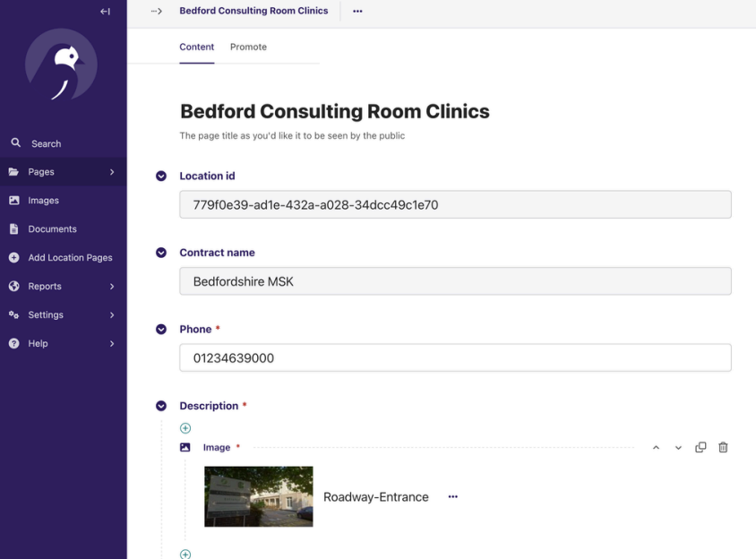Viewport: 756px width, 559px height.
Task: Click the Roadway-Entrance image thumbnail
Action: pyautogui.click(x=259, y=496)
